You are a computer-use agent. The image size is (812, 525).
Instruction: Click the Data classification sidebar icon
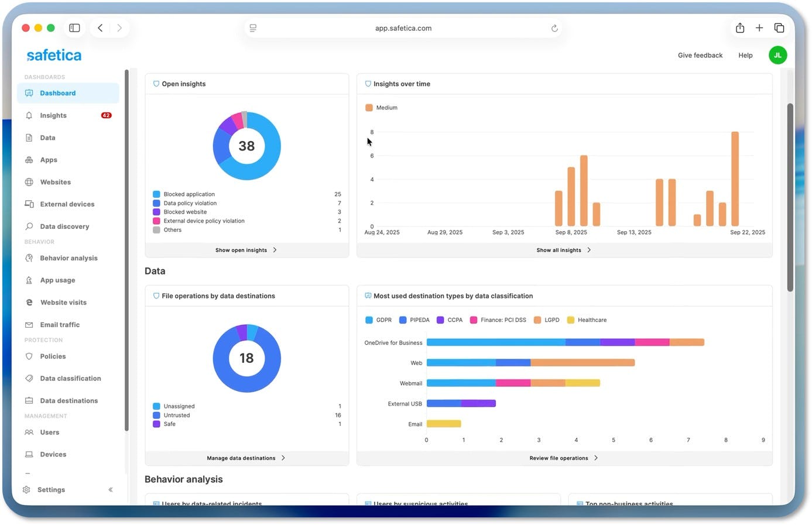click(29, 378)
